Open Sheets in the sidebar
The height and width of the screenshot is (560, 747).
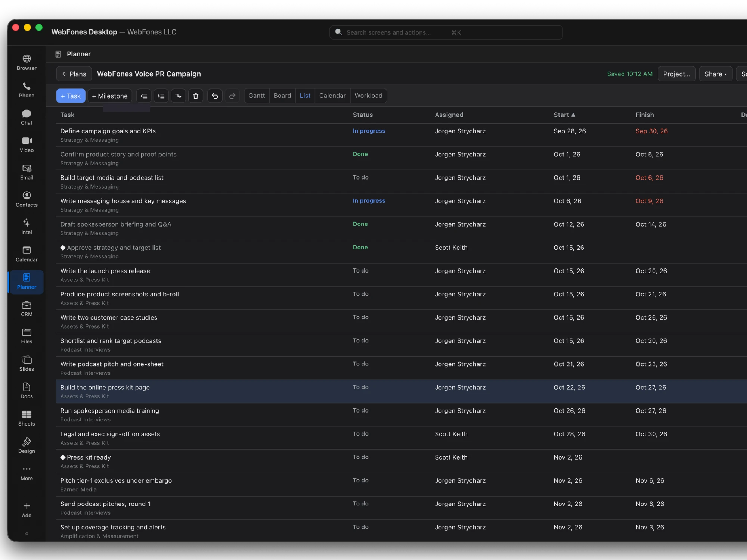pyautogui.click(x=27, y=418)
